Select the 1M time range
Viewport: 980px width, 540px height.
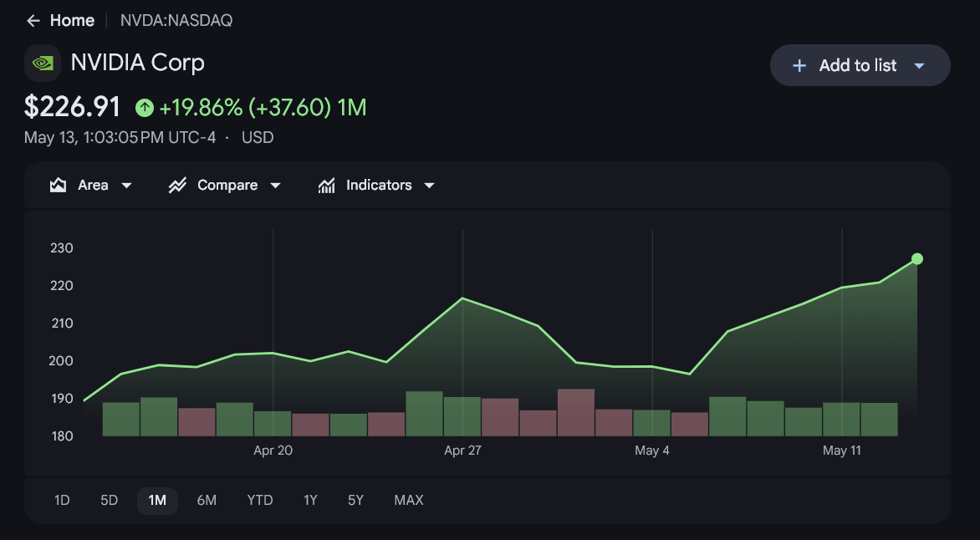point(157,501)
